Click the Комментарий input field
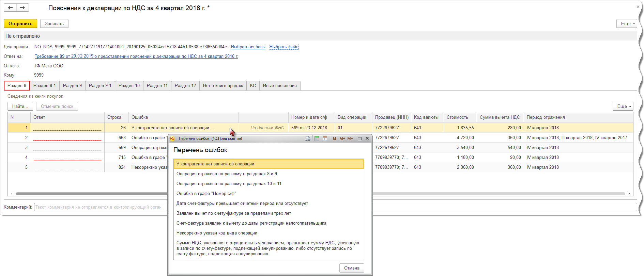The image size is (644, 276). tap(335, 207)
